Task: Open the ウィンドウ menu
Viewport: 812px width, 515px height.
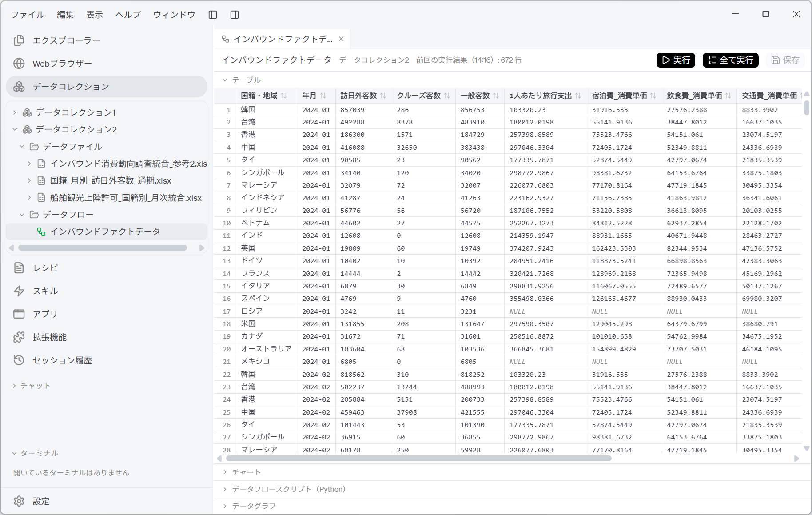Action: click(x=174, y=15)
